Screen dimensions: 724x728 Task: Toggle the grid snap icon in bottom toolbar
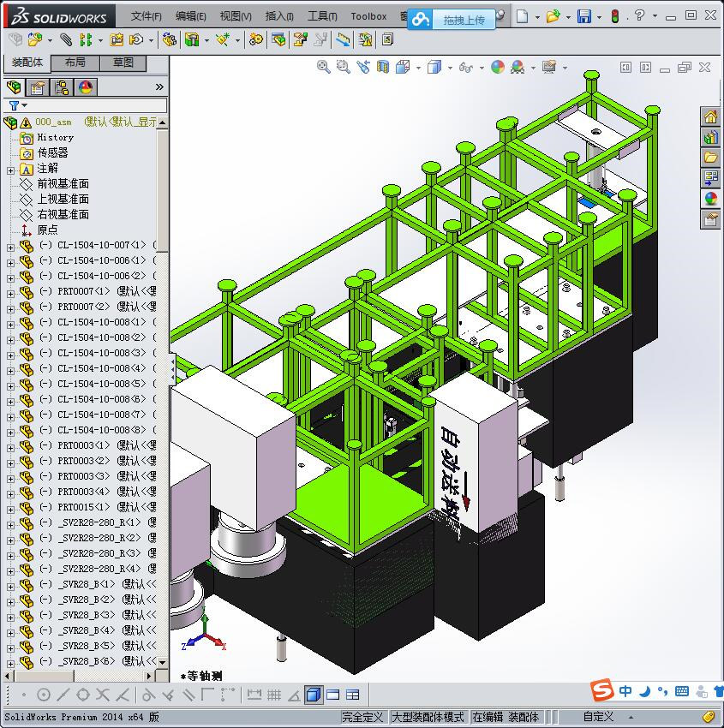click(274, 695)
